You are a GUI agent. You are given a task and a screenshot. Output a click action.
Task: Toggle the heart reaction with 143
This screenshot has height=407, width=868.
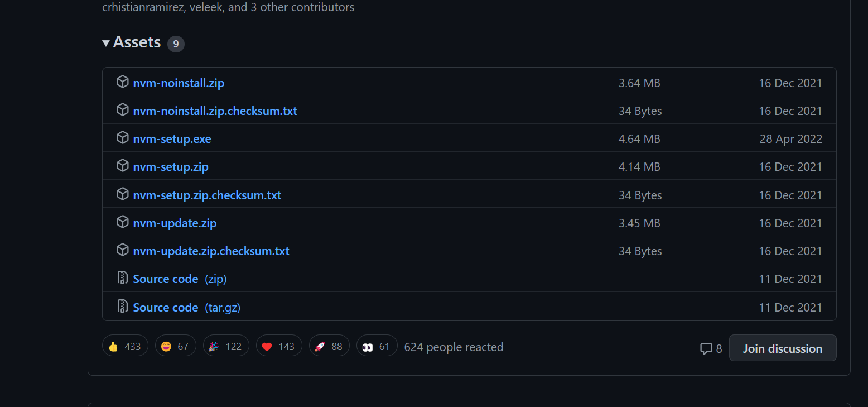279,346
